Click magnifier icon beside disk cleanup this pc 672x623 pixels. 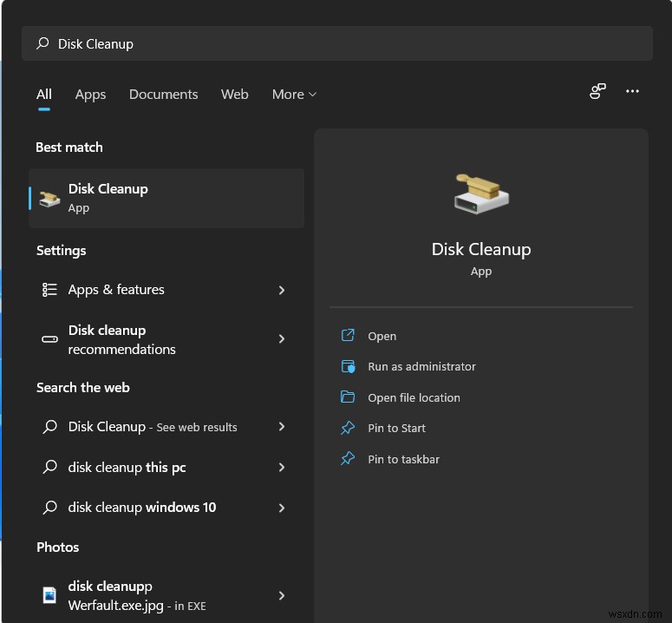tap(49, 467)
